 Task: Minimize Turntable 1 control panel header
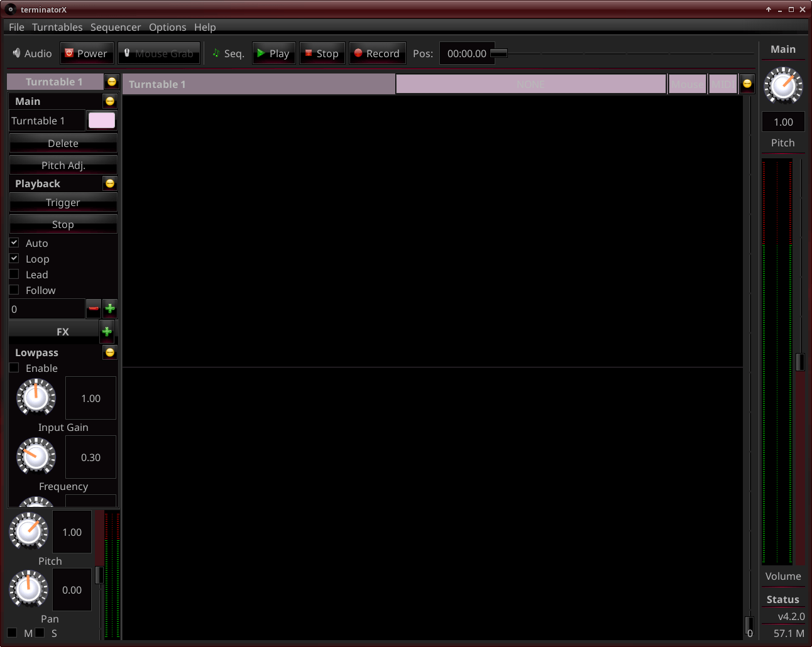click(x=112, y=82)
